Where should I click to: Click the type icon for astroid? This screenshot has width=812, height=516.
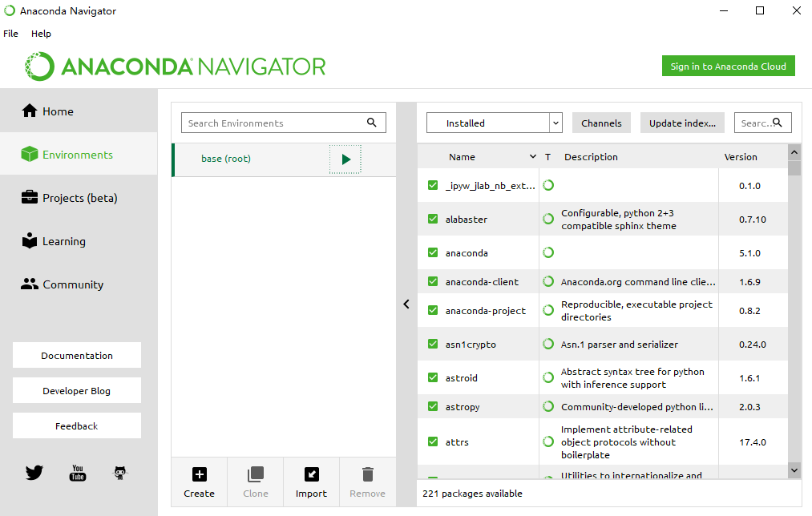548,378
